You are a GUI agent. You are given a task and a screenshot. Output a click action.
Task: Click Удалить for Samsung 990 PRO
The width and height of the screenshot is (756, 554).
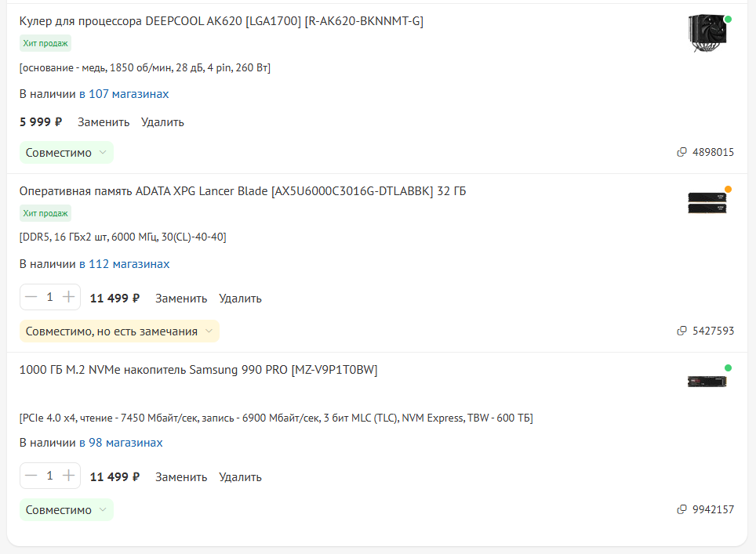(x=240, y=477)
